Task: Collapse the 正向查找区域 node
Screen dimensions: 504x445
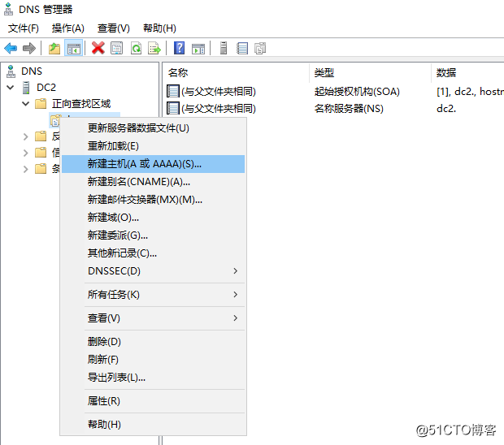Action: 26,104
